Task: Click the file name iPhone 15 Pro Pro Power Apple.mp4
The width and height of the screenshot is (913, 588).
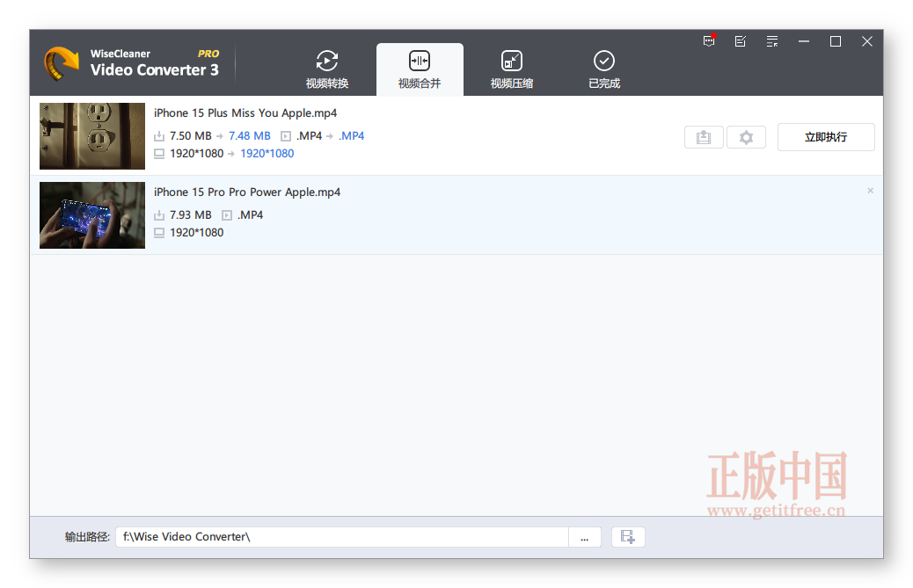Action: click(247, 192)
